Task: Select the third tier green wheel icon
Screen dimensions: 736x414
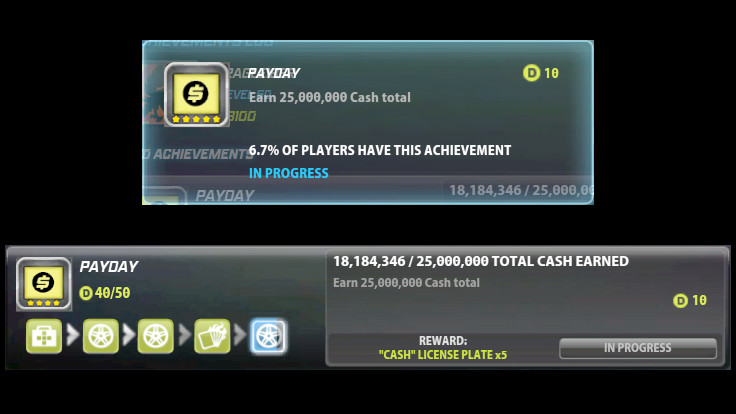Action: click(x=155, y=336)
